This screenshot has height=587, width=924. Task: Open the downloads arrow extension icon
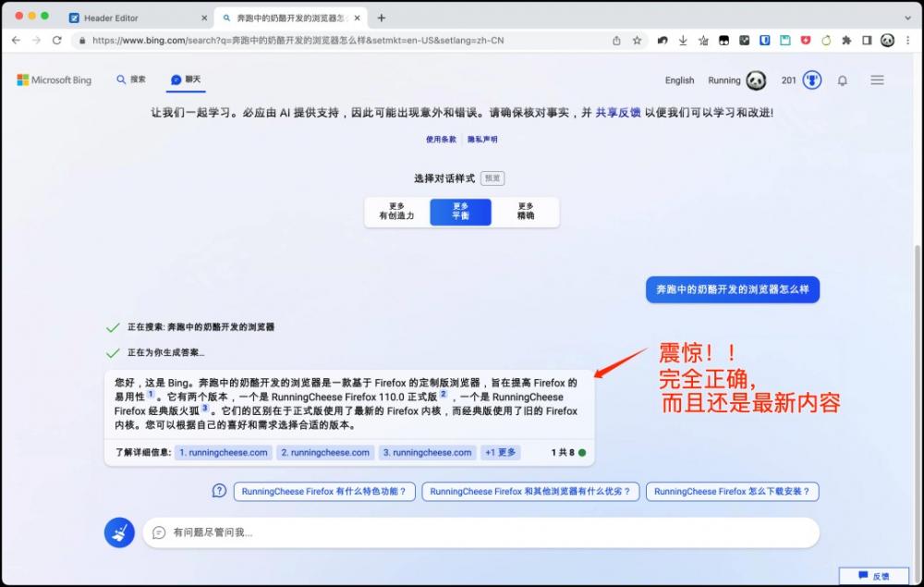click(683, 40)
